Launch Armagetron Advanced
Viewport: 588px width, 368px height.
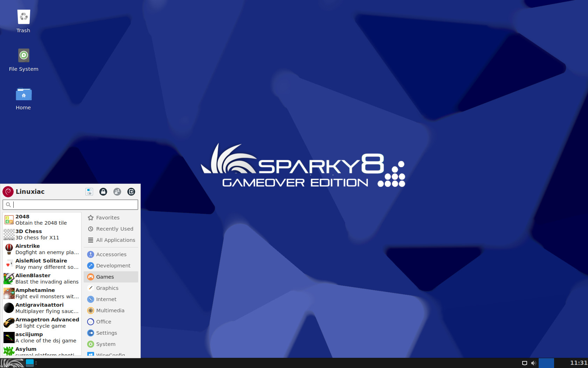[x=42, y=323]
